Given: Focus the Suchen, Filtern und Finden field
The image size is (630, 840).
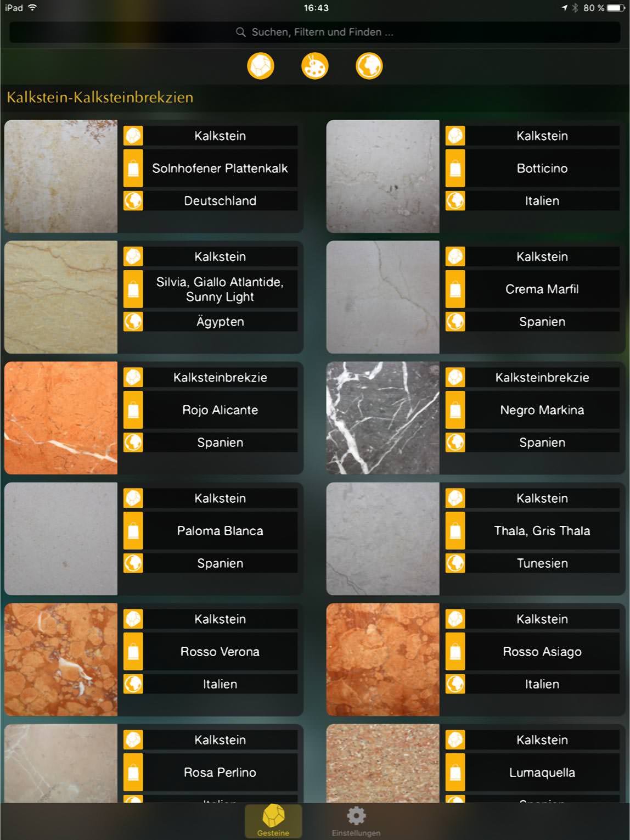Looking at the screenshot, I should click(x=315, y=32).
